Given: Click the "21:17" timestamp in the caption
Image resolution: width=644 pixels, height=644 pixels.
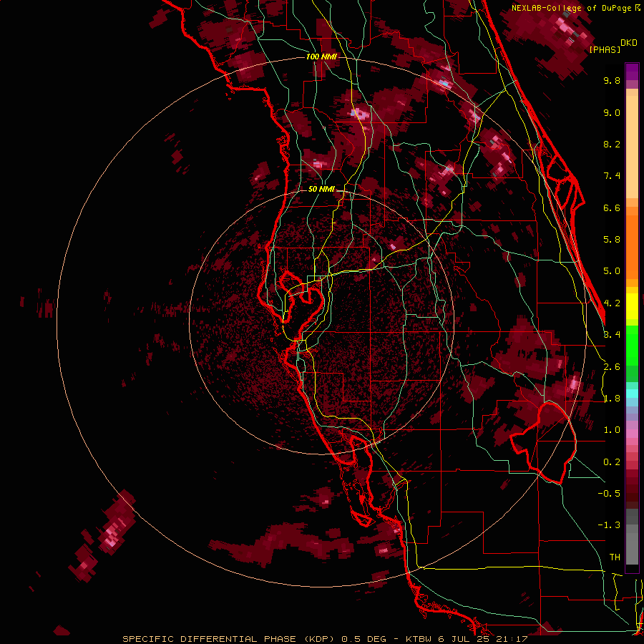Looking at the screenshot, I should 512,639.
